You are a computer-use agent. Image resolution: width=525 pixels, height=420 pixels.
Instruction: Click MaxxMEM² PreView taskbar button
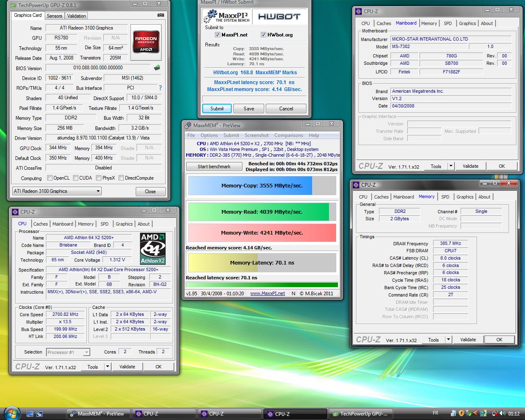tap(99, 414)
